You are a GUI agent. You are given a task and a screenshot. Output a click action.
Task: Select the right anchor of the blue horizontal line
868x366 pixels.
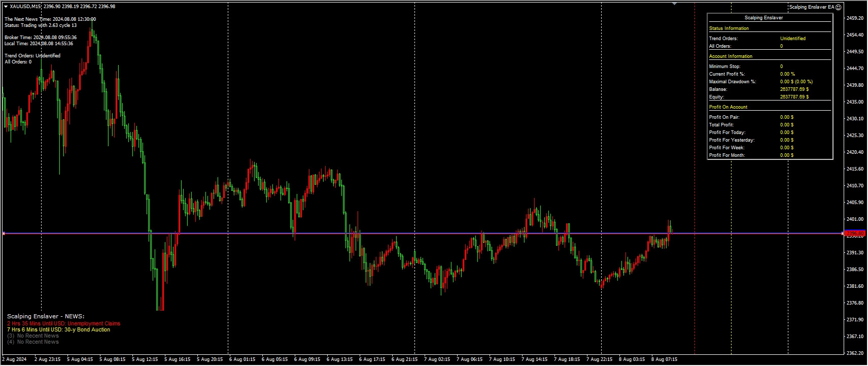[843, 234]
